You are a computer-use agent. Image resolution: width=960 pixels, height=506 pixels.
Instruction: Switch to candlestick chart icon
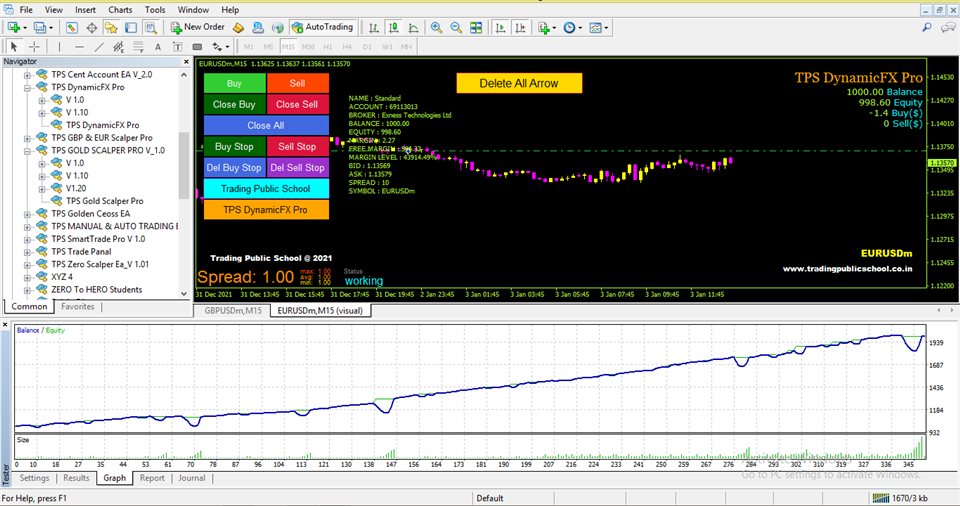pos(394,28)
